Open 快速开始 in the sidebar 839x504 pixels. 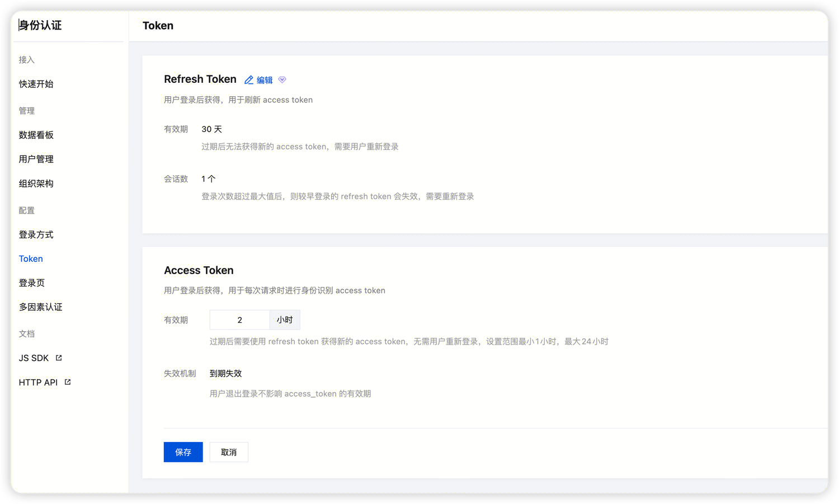36,84
